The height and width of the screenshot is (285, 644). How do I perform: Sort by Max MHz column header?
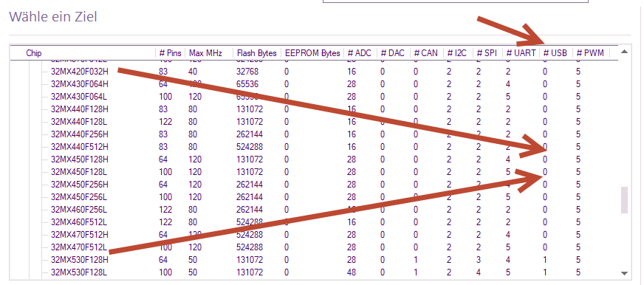(x=205, y=53)
